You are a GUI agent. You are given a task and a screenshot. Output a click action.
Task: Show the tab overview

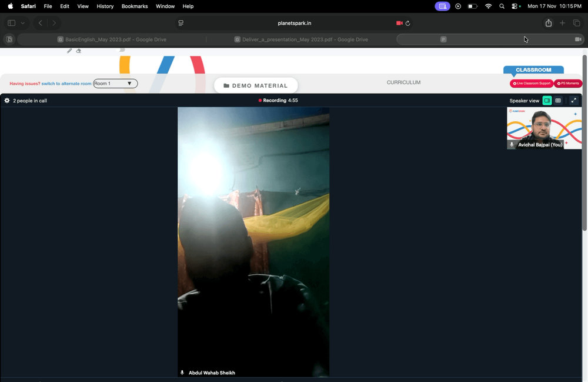click(x=576, y=23)
